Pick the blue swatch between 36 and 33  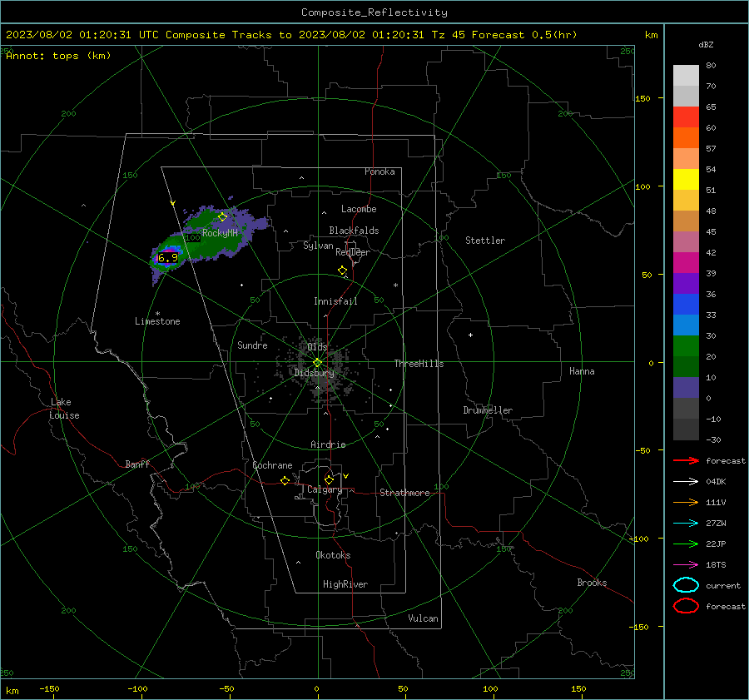pyautogui.click(x=686, y=305)
